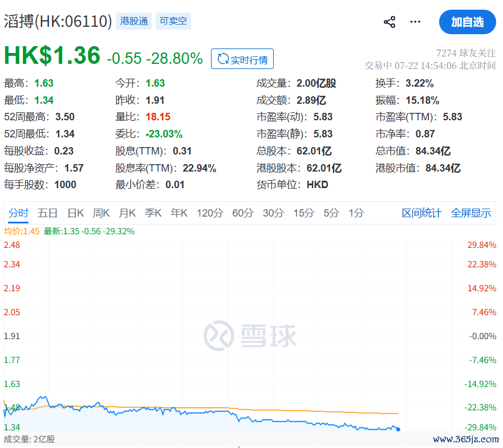Switch to the 五日 chart tab
This screenshot has width=503, height=448.
tap(47, 213)
